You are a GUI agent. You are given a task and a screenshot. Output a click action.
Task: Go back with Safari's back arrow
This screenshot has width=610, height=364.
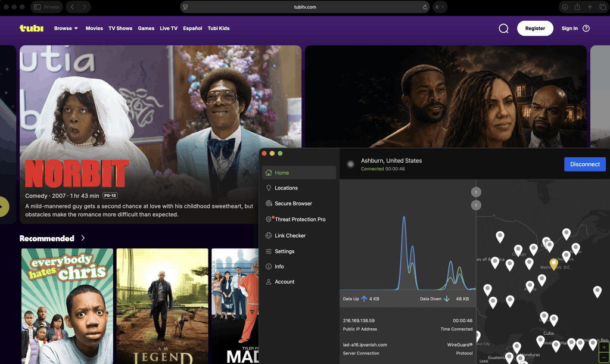coord(72,7)
